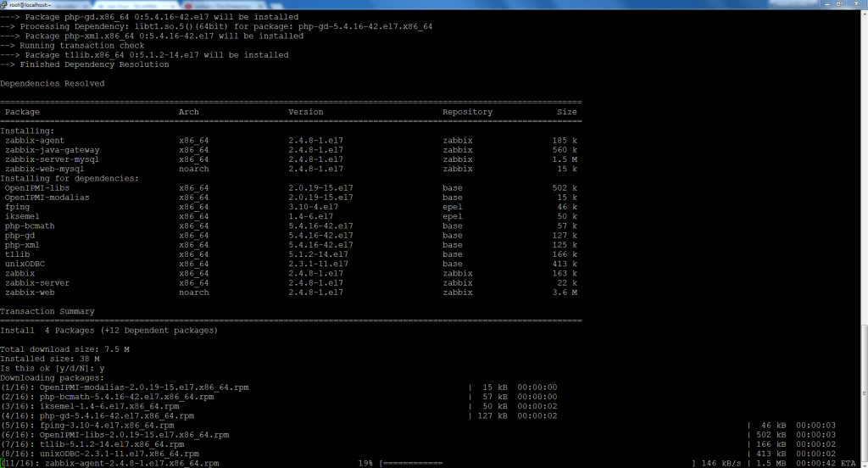Select the (1/16) OpenIPMI-modalias rpm download line
The width and height of the screenshot is (868, 468).
click(279, 387)
